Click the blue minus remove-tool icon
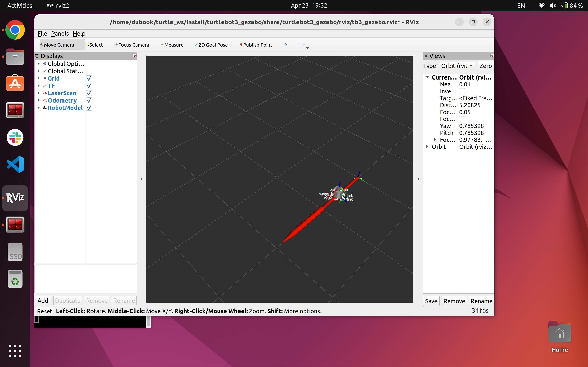Screen dimensions: 588x367 point(304,45)
